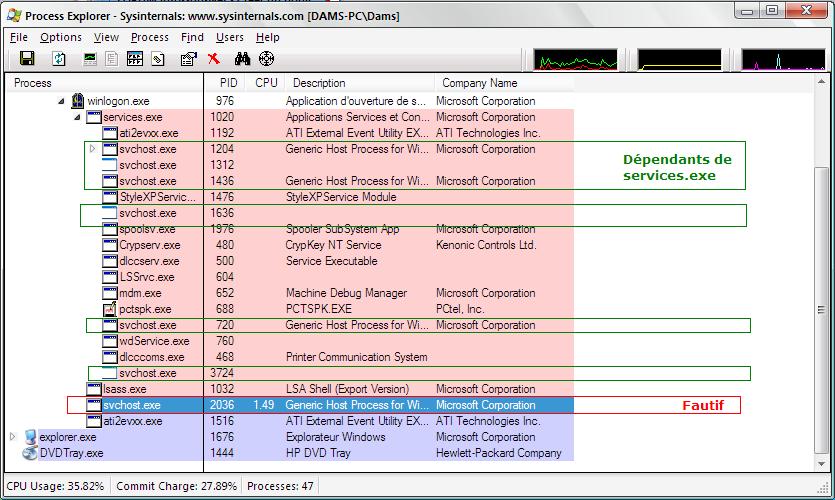Click the wdService.exe process icon
The height and width of the screenshot is (500, 835).
(x=110, y=341)
